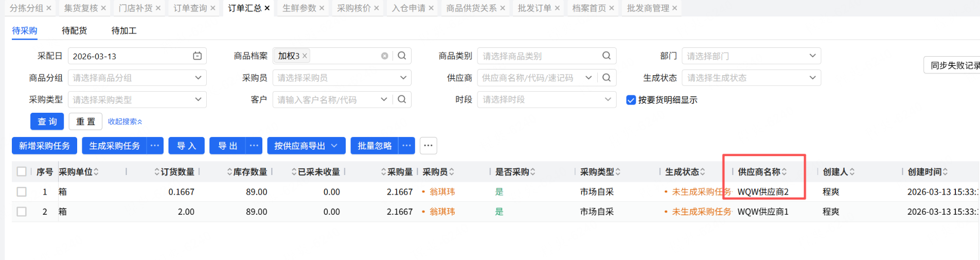Viewport: 980px width, 260px height.
Task: Sort by 供应商名称 column sort icon
Action: tap(784, 172)
